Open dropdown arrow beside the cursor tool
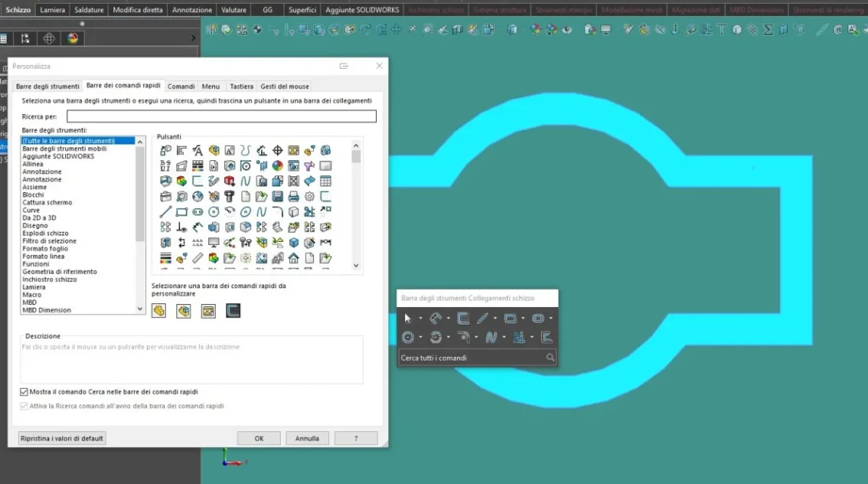The image size is (868, 484). coord(420,318)
